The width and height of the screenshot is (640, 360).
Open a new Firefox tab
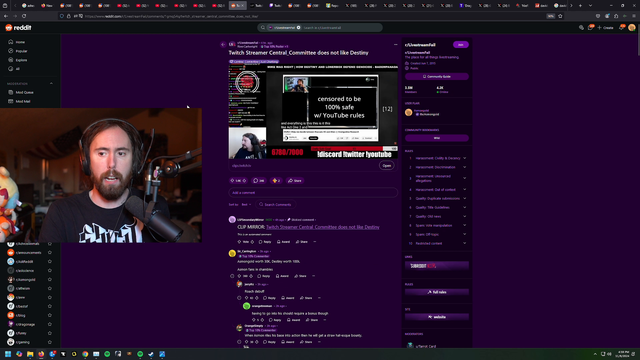580,5
